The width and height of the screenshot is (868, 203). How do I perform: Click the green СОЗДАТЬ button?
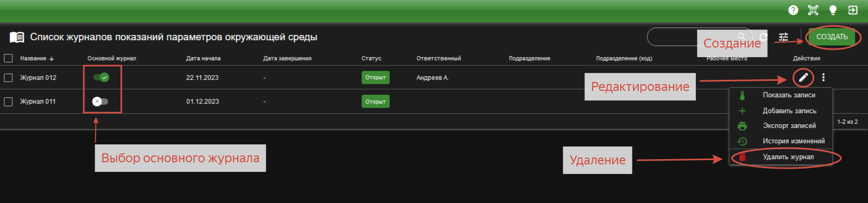click(x=832, y=37)
